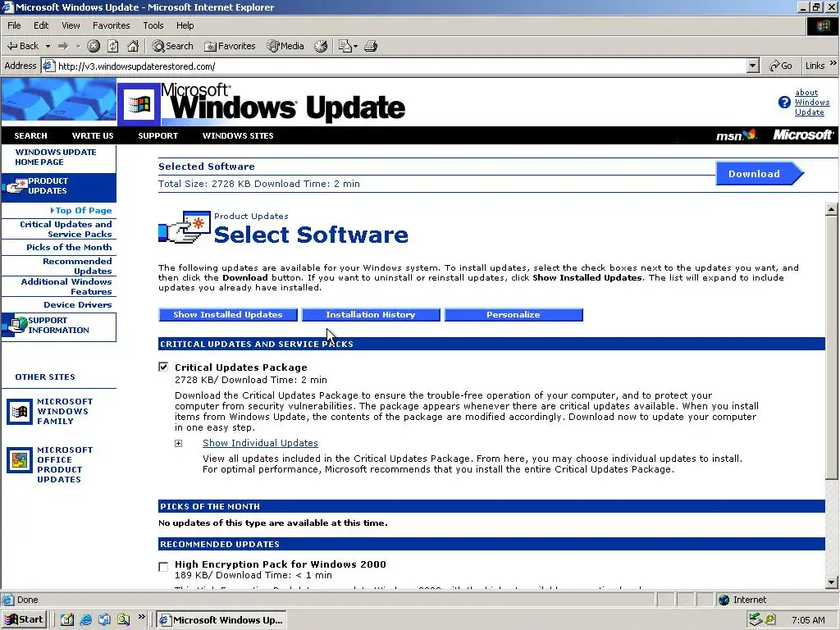Image resolution: width=840 pixels, height=630 pixels.
Task: Open the Edit menu
Action: pyautogui.click(x=41, y=25)
